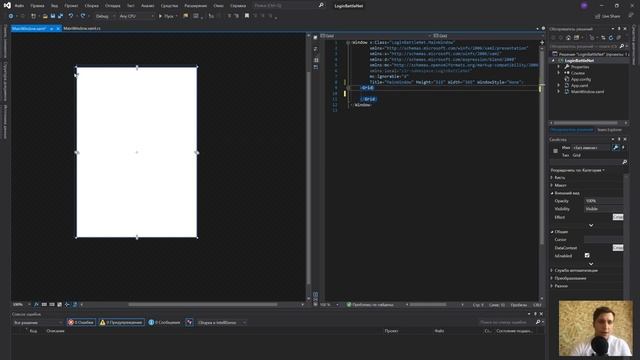Screen dimensions: 640x360
Task: Edit the Opacity 100% value field
Action: (603, 201)
